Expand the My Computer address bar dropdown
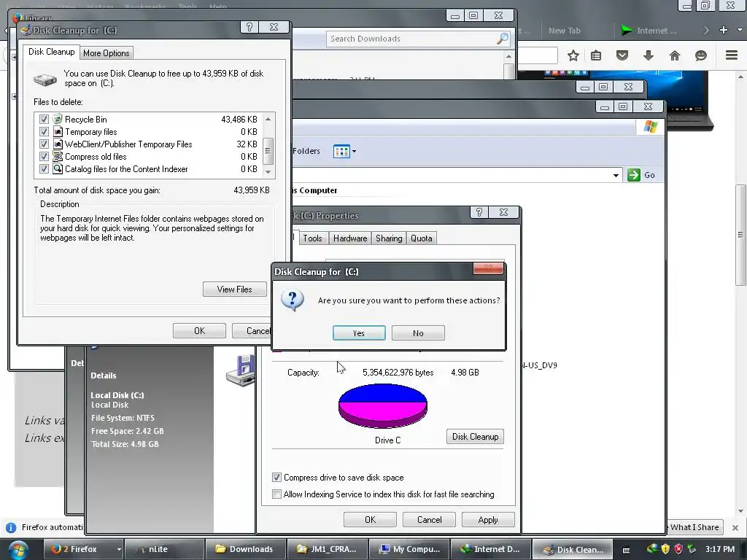747x560 pixels. coord(616,175)
